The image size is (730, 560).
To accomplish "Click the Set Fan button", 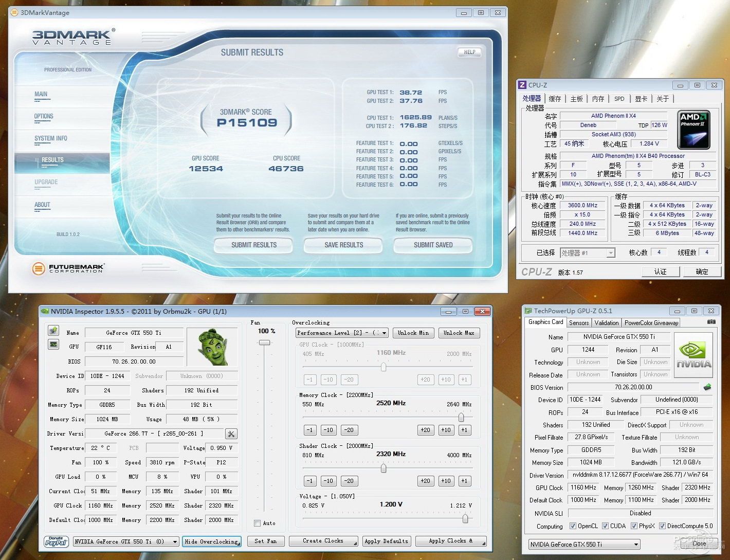I will point(265,541).
